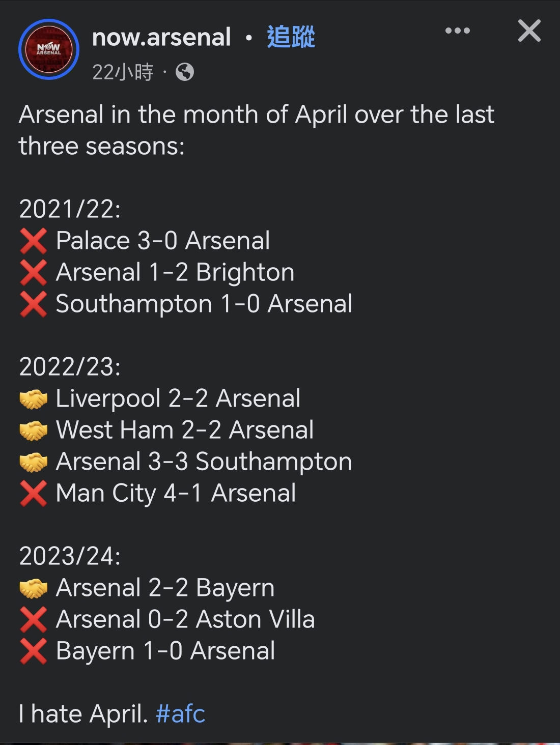
Task: Click the globe public-visibility icon
Action: 185,72
